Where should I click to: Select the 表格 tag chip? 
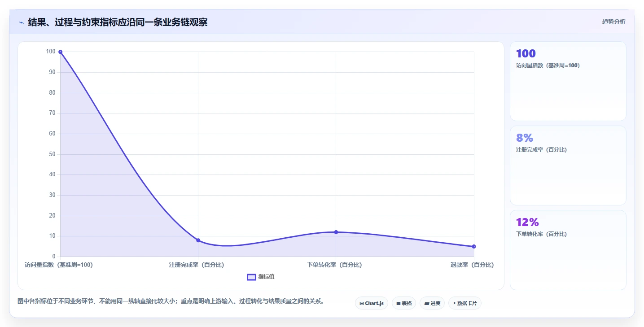pos(404,303)
